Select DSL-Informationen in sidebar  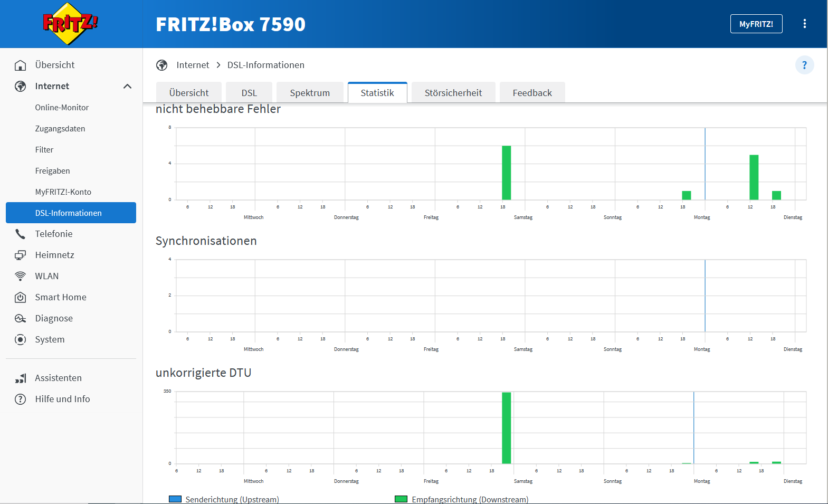coord(71,213)
